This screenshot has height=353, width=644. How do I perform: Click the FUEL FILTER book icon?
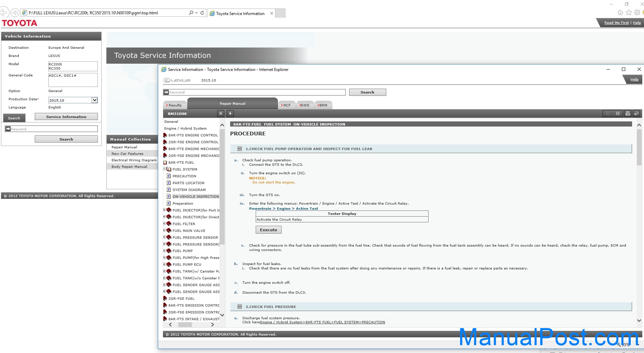tap(169, 224)
